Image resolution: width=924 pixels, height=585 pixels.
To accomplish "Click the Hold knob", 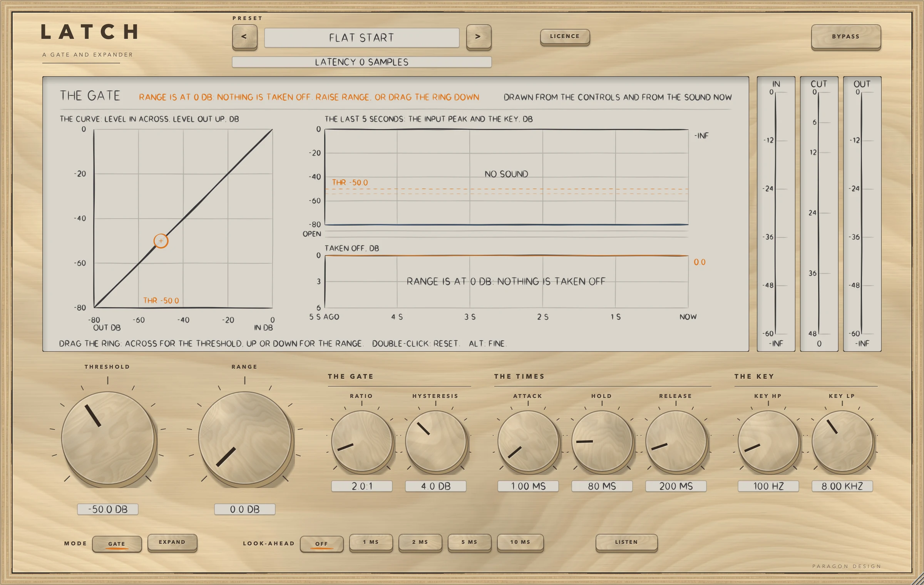I will [602, 441].
